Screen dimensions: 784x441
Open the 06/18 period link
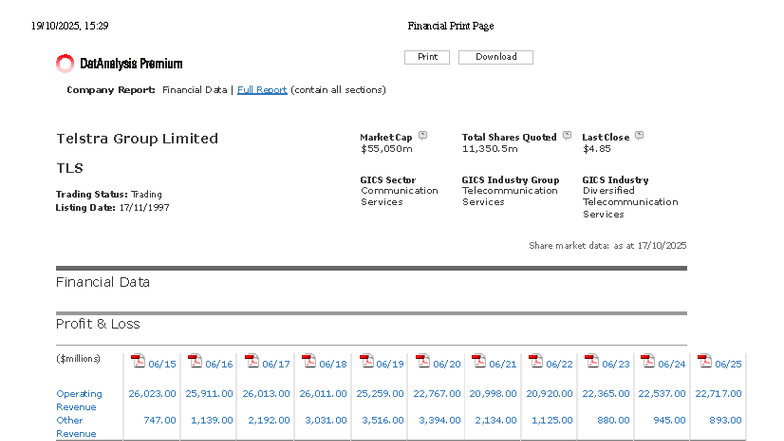[x=333, y=364]
